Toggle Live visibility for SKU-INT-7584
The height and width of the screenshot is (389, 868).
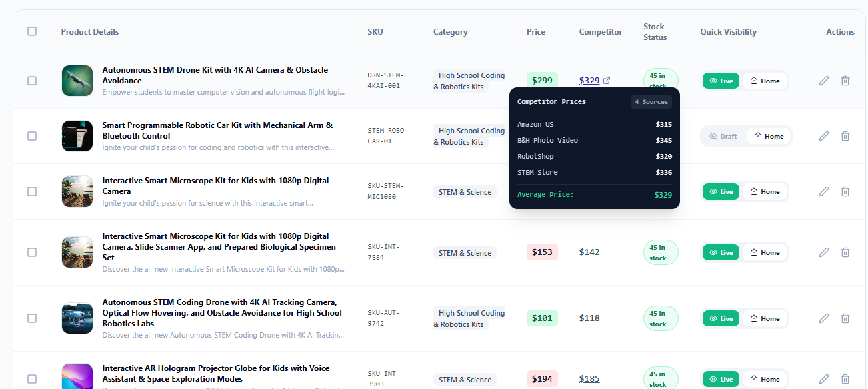[x=721, y=252]
